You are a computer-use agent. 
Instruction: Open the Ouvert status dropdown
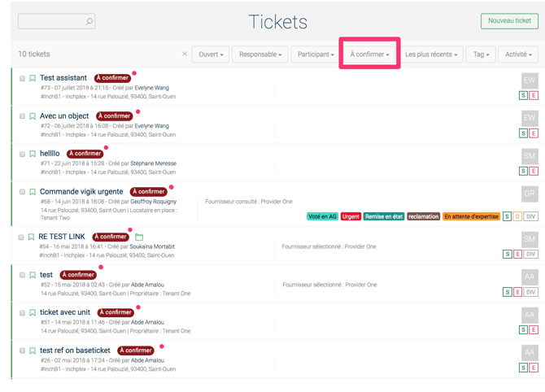(x=211, y=54)
